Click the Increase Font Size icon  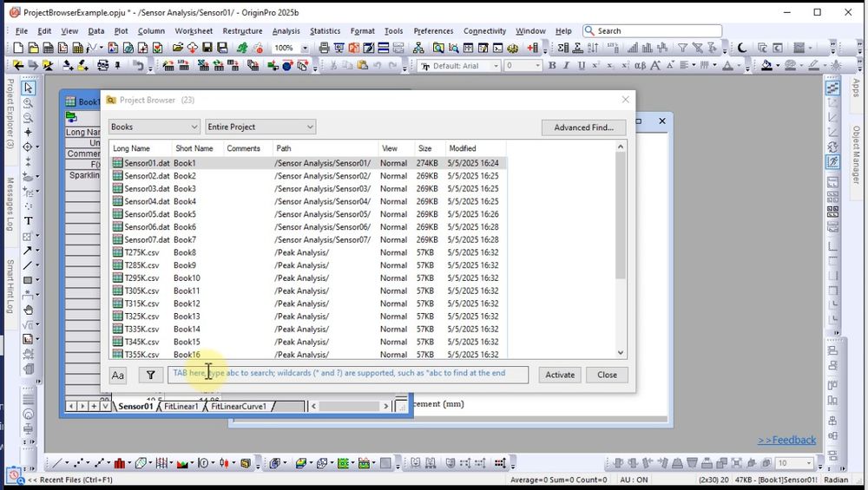(655, 66)
